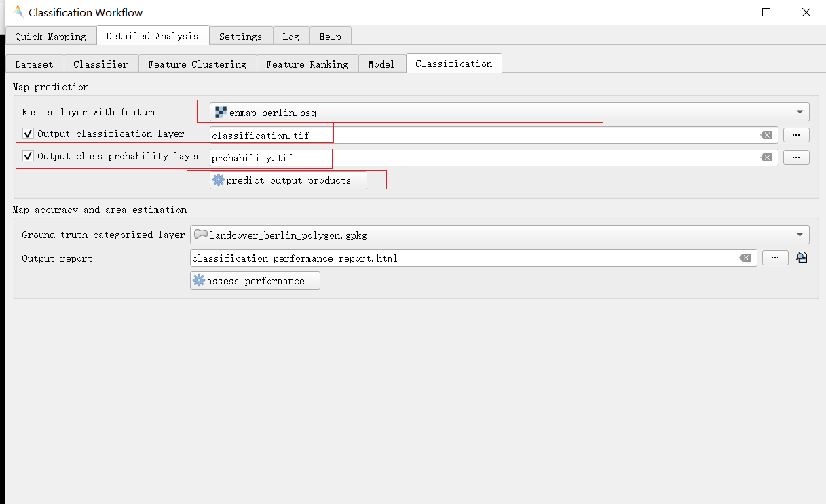Clear the classification.tif output path

click(766, 135)
